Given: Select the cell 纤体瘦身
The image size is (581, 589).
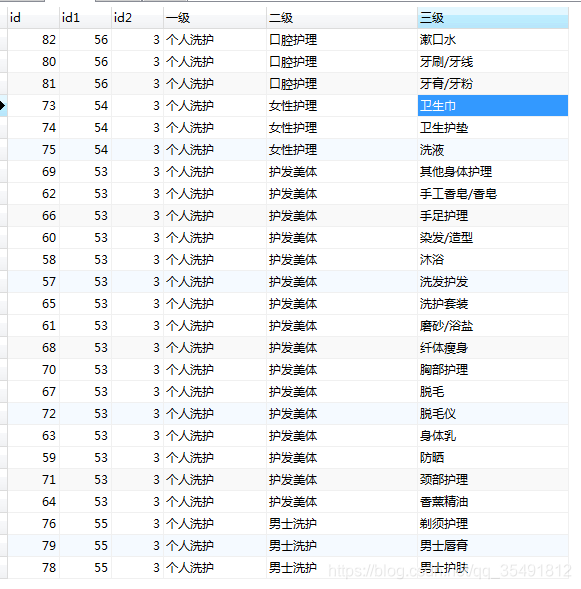Looking at the screenshot, I should (493, 348).
